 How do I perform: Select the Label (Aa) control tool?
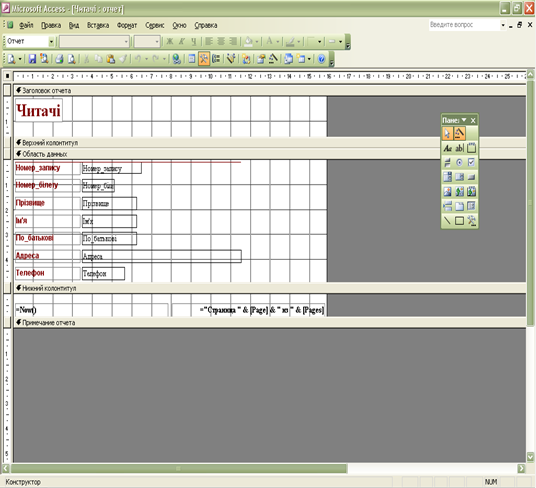447,148
